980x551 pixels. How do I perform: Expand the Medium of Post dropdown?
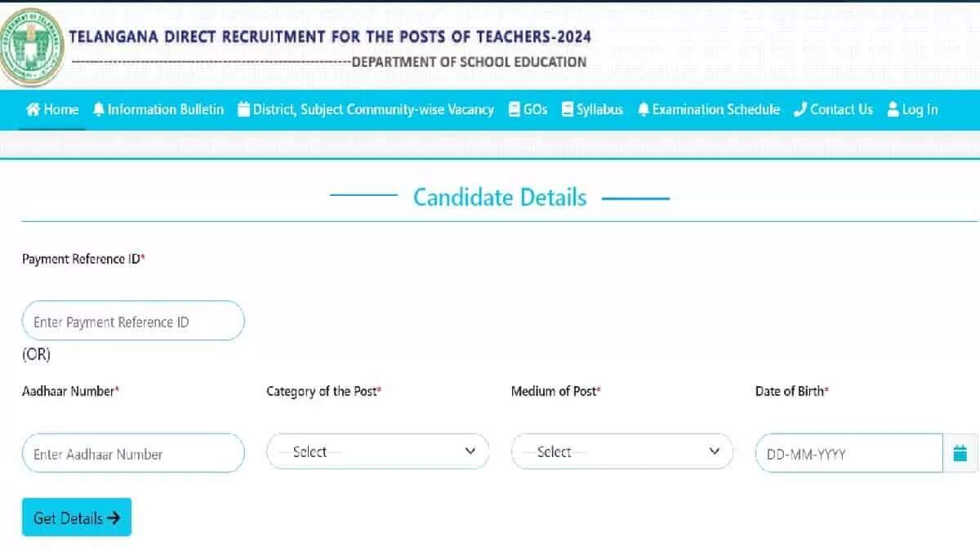click(621, 451)
